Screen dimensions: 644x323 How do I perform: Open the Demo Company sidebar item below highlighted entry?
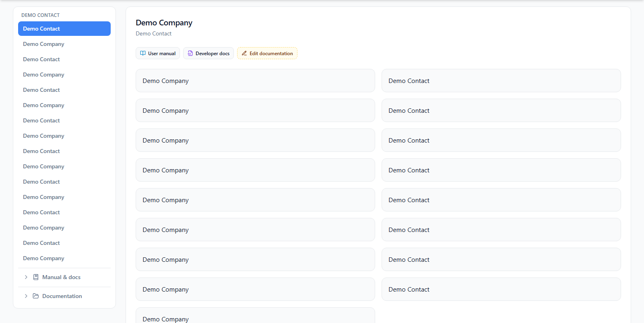click(64, 44)
